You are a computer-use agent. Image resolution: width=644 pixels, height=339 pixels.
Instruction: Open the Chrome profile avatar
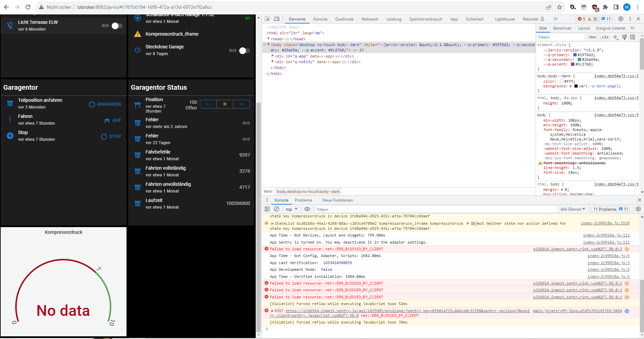[627, 7]
